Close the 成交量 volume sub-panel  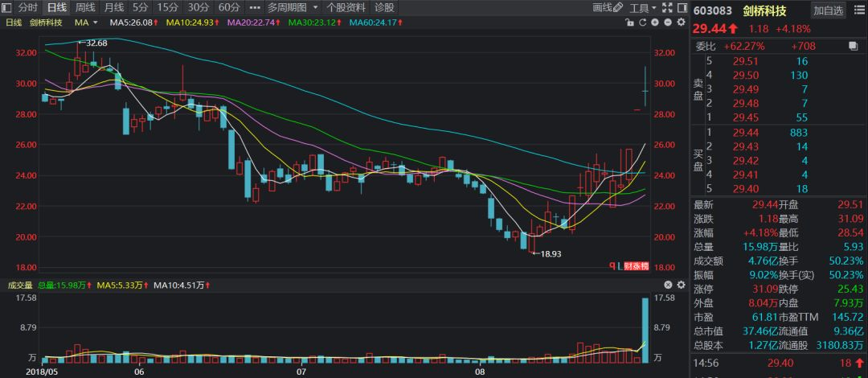coord(668,285)
